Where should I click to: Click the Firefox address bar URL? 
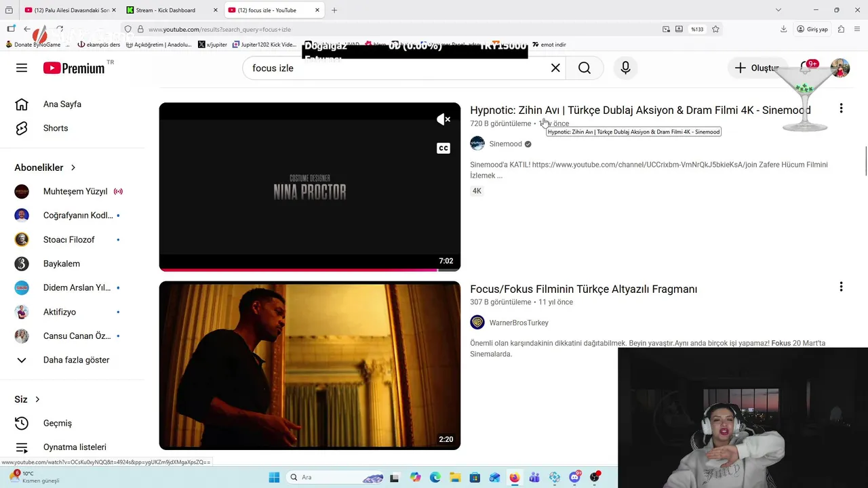(x=220, y=29)
